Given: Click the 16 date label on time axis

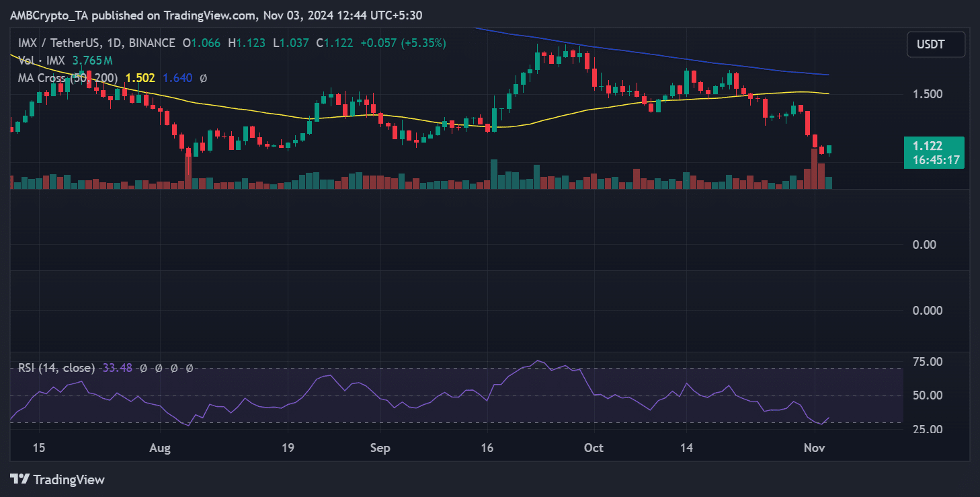Looking at the screenshot, I should pos(487,448).
